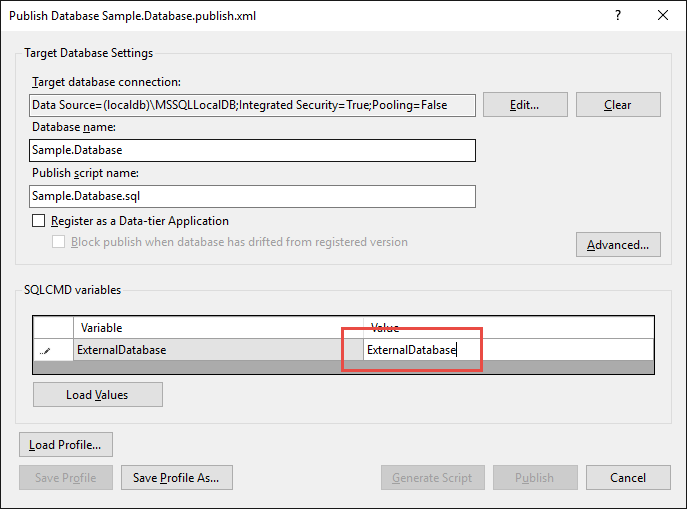
Task: Click the ExternalDatabase value edit cell
Action: tap(508, 350)
